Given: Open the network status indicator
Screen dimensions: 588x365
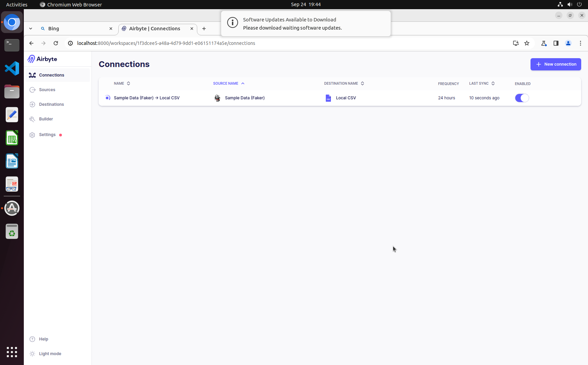Looking at the screenshot, I should 560,4.
